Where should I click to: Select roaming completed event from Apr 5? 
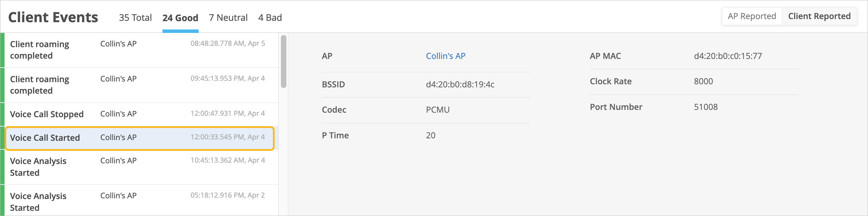click(x=40, y=50)
